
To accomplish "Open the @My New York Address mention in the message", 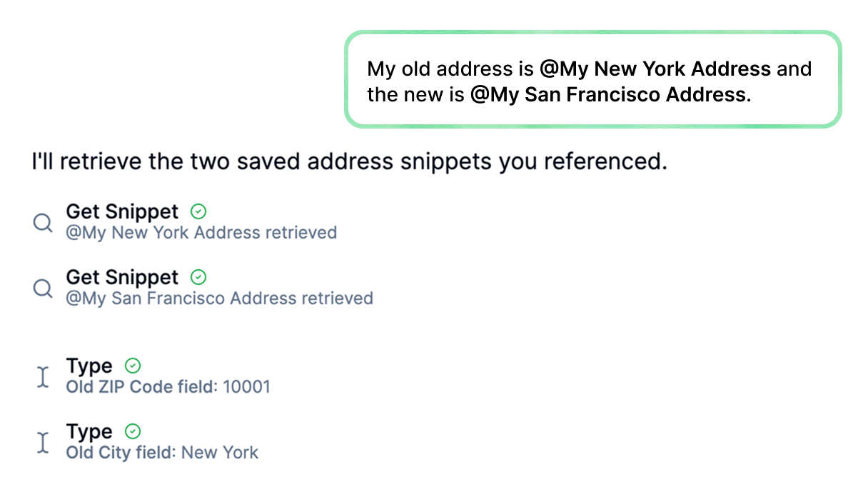I will click(653, 69).
